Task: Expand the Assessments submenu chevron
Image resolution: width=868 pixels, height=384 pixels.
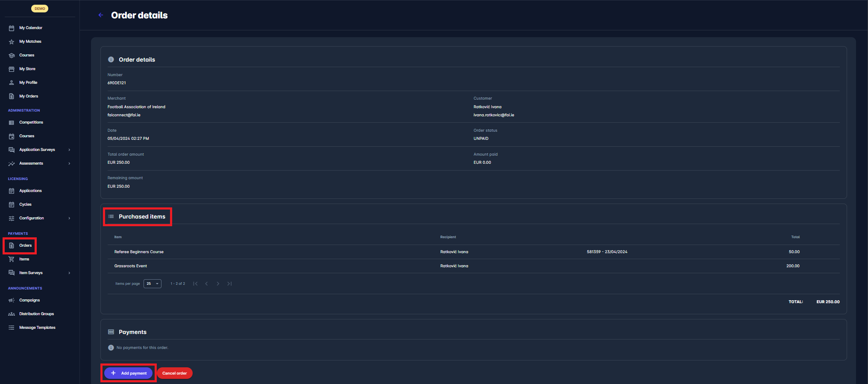Action: 69,163
